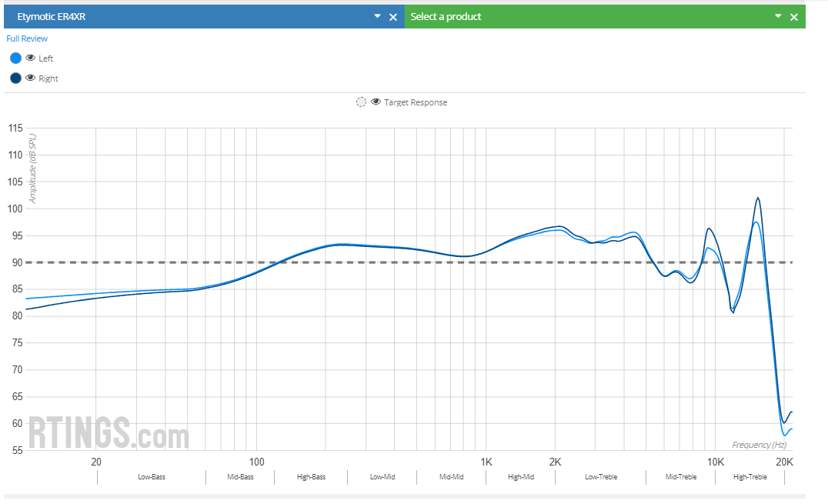Click the 'Low-Treble' frequency band label
Screen dimensions: 828x504
tap(601, 476)
